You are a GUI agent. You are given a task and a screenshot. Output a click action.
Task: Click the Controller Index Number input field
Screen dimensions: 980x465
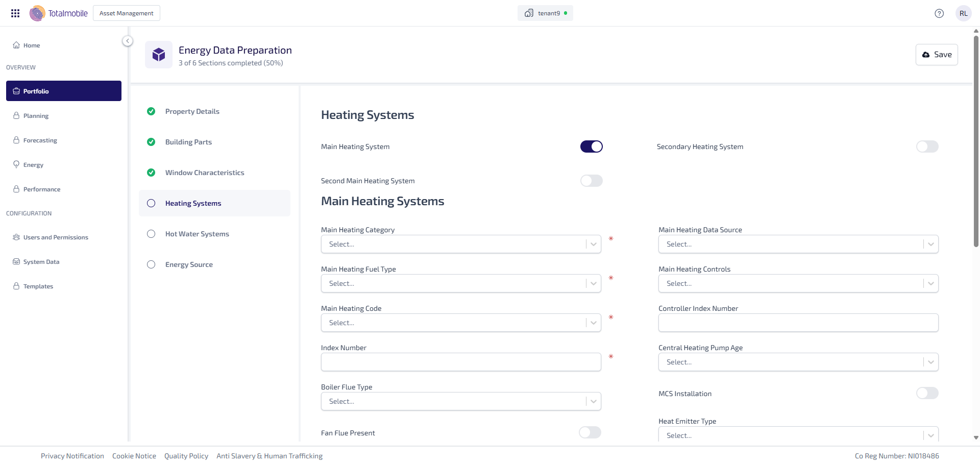pyautogui.click(x=798, y=323)
